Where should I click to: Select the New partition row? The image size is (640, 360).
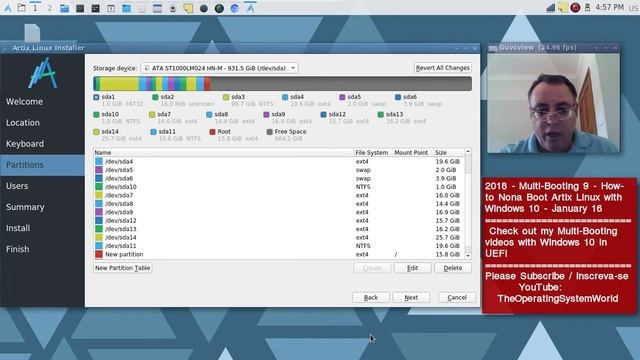tap(278, 254)
